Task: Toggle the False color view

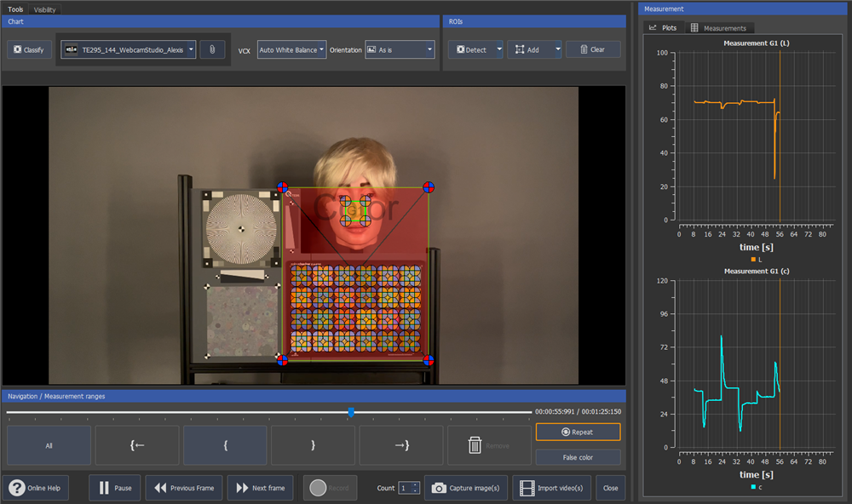Action: [578, 457]
